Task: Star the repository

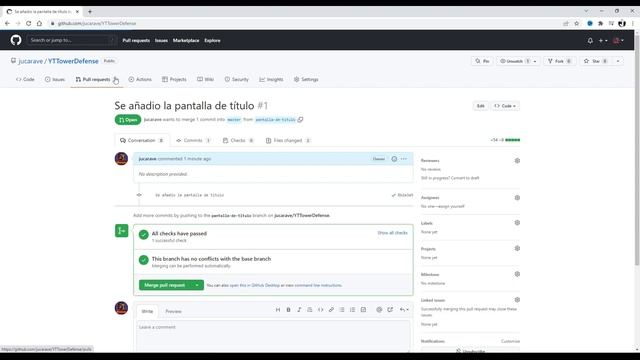Action: (596, 61)
